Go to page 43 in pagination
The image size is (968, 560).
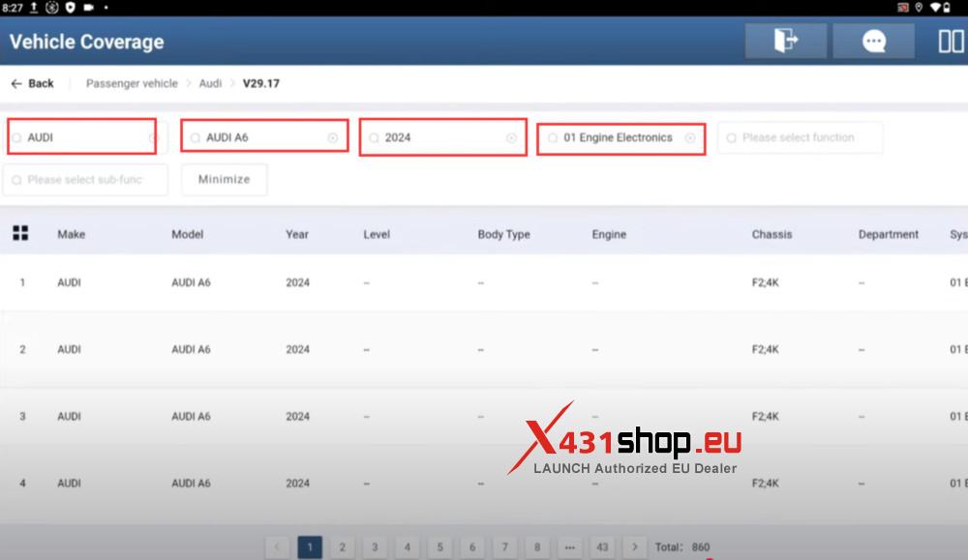point(603,545)
